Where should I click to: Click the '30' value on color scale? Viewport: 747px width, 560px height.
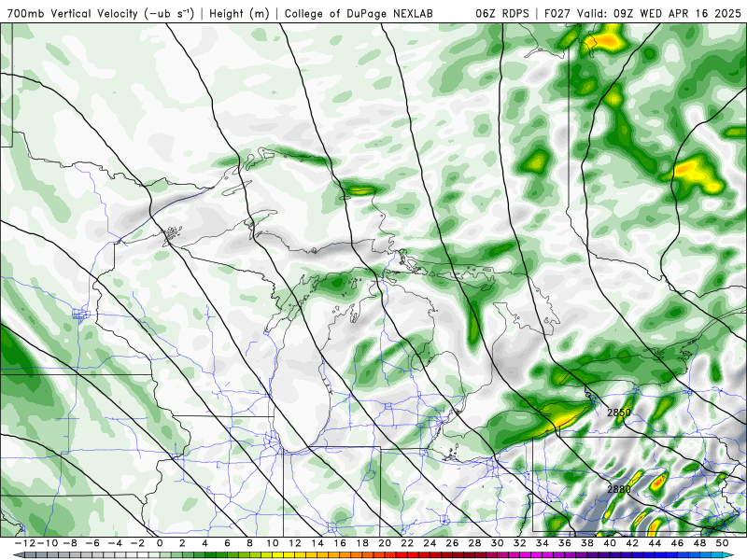tap(498, 543)
